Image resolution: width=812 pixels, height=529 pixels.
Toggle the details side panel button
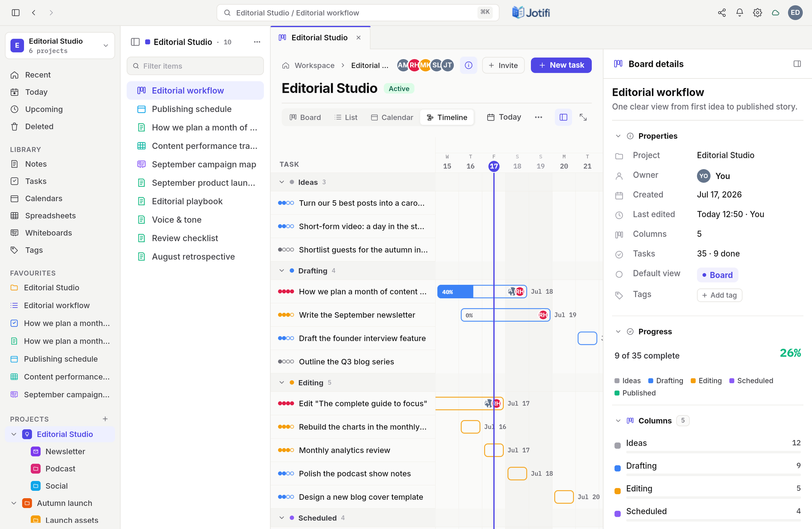coord(563,117)
